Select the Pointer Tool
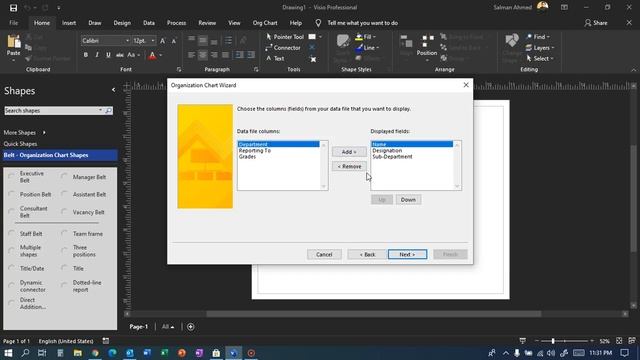The height and width of the screenshot is (360, 640). [285, 37]
